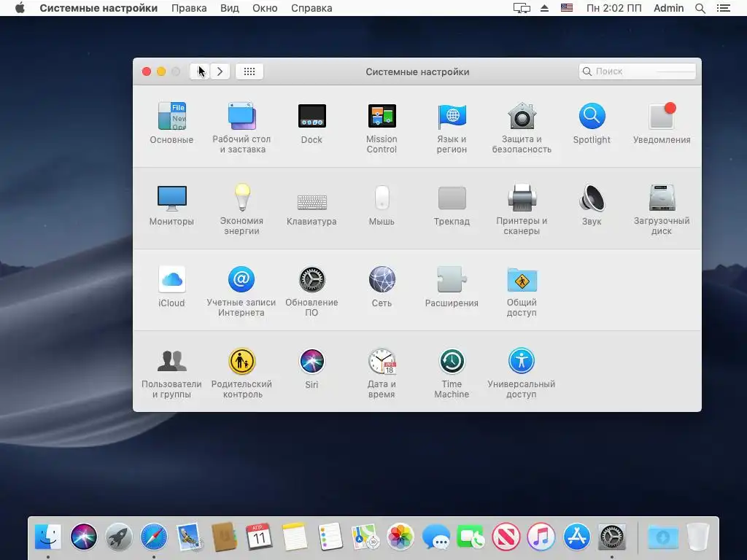Open Notification Center list icon
Image resolution: width=747 pixels, height=560 pixels.
coord(724,8)
